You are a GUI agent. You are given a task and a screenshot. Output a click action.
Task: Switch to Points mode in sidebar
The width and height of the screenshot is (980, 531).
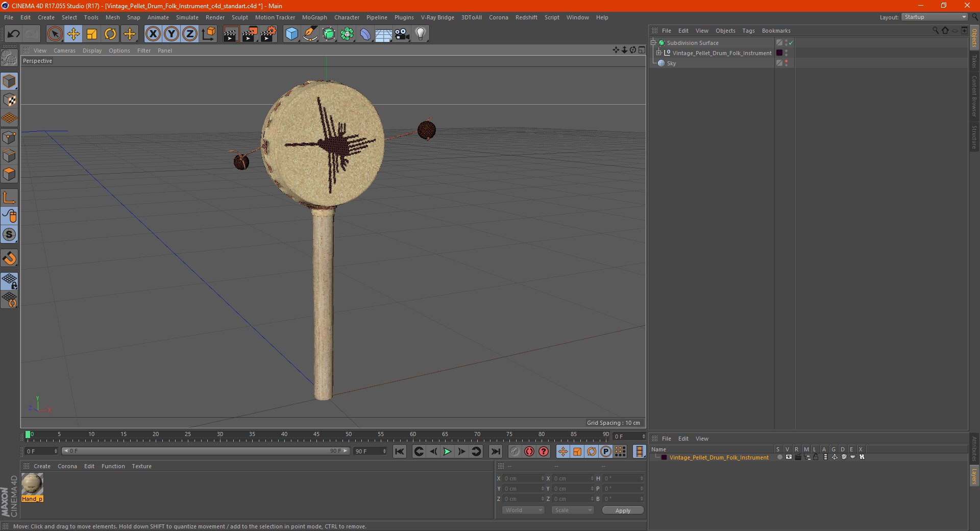pyautogui.click(x=10, y=137)
